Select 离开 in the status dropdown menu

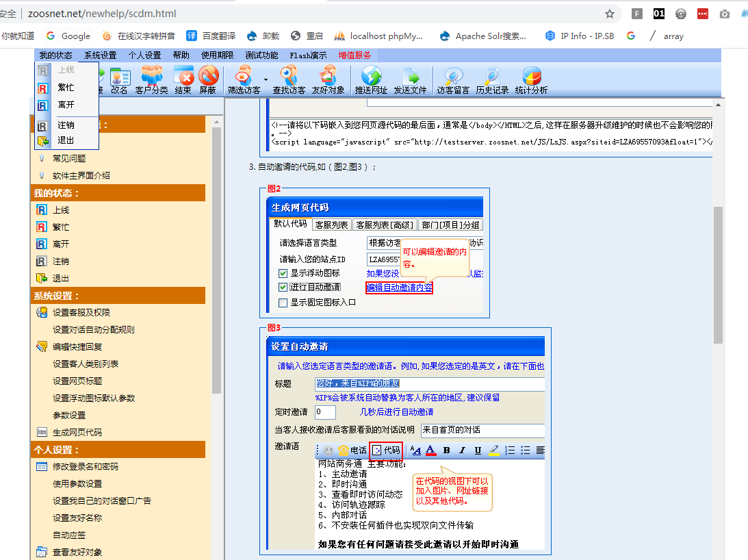click(x=67, y=105)
